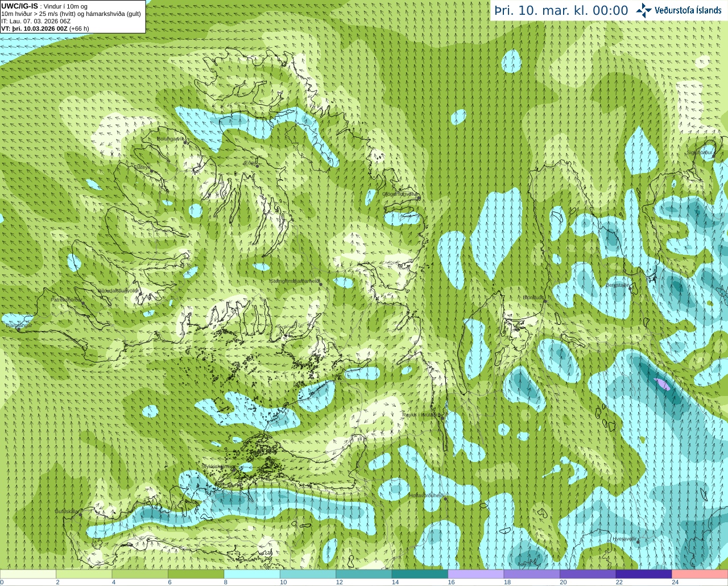
Task: Click the 16–18 m/s lavender legend swatch
Action: pyautogui.click(x=476, y=574)
